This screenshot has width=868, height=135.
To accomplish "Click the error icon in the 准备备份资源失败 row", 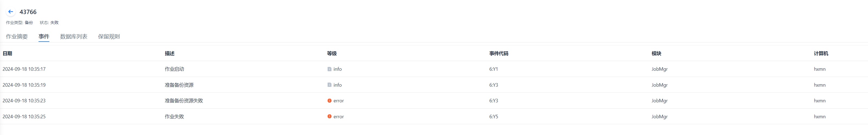I will pos(329,101).
